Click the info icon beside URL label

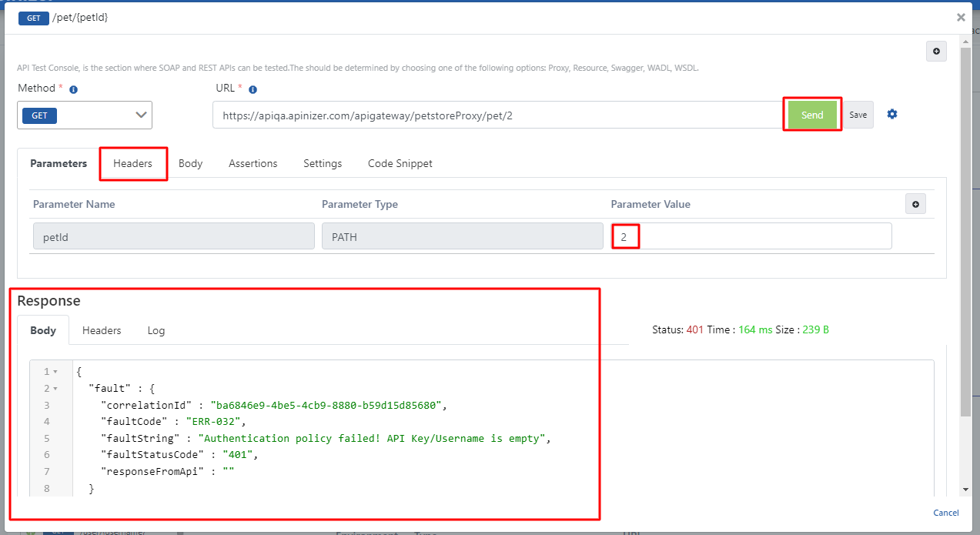point(253,89)
